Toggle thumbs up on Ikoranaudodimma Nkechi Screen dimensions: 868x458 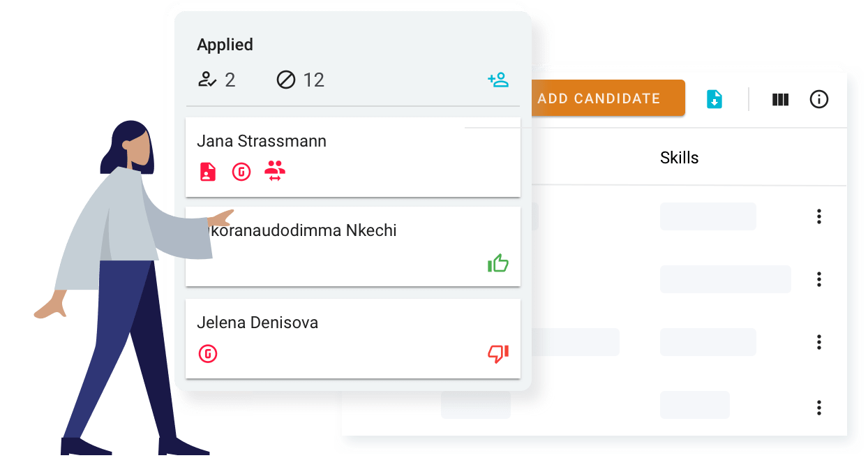point(498,263)
